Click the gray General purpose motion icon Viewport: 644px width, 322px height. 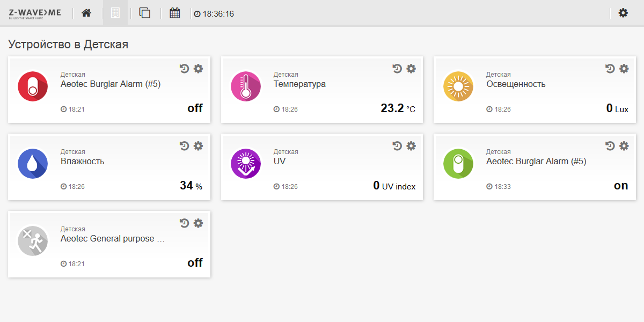(x=33, y=240)
